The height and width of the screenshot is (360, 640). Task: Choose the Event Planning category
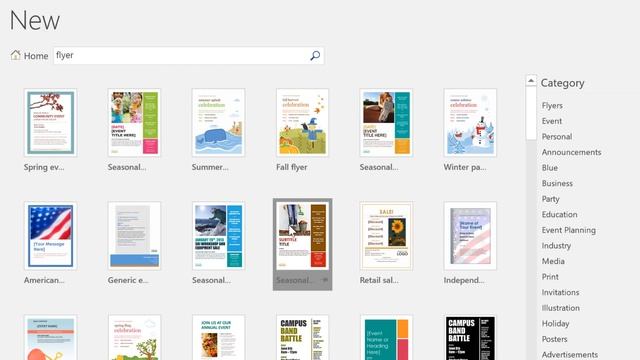pyautogui.click(x=569, y=230)
